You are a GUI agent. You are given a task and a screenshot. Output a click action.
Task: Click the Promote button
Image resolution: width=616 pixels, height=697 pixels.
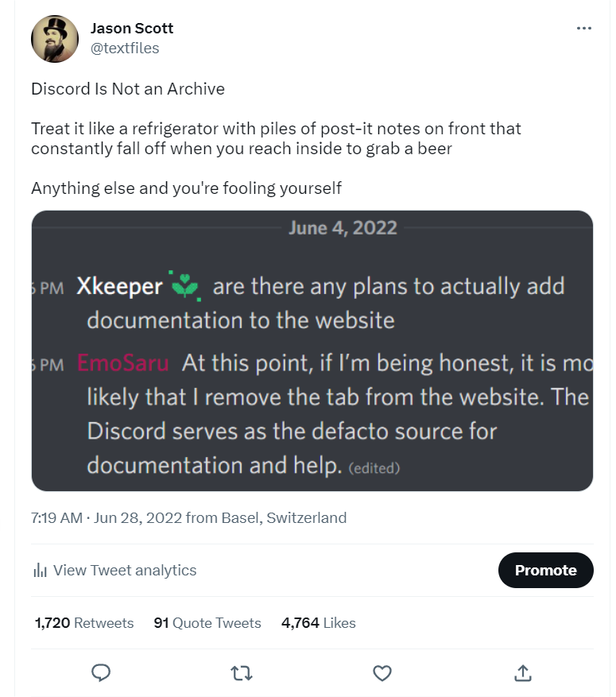point(545,570)
